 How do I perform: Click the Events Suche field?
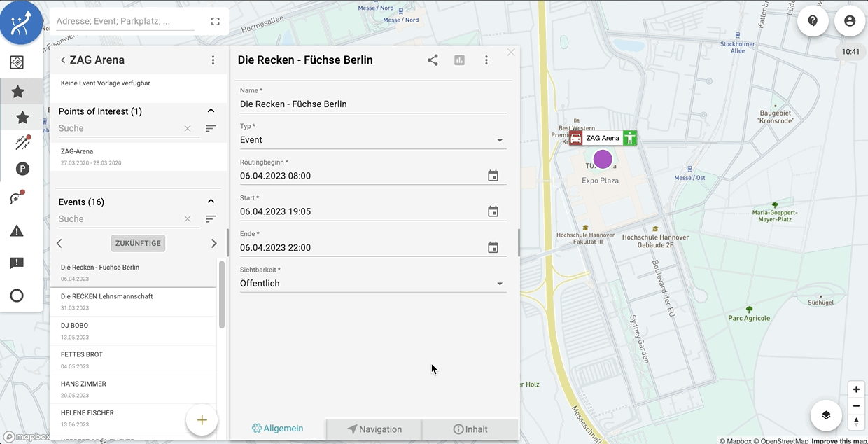coord(119,219)
